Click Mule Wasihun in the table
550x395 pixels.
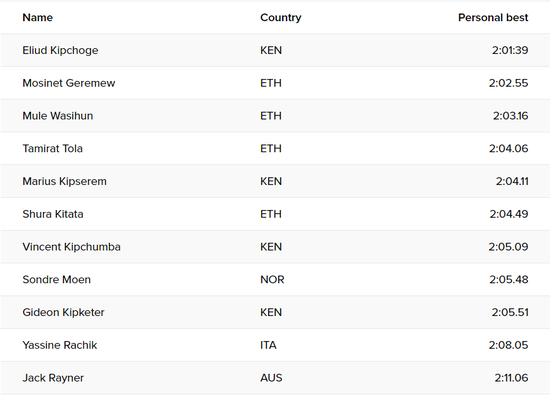click(58, 116)
